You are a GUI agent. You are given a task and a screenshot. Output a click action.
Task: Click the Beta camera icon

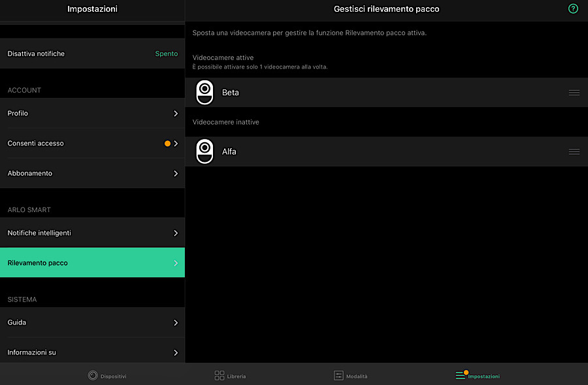pos(204,93)
